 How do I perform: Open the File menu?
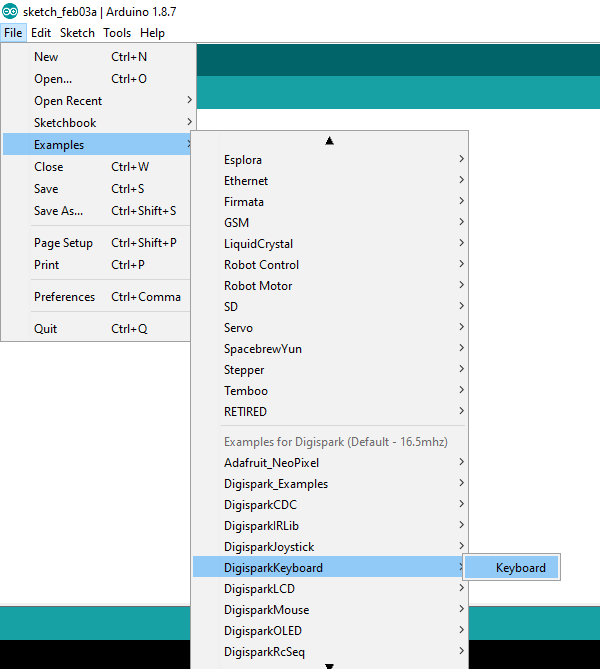pos(13,33)
